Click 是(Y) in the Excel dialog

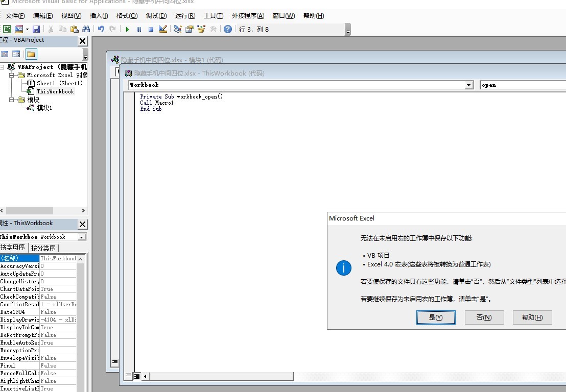coord(436,317)
